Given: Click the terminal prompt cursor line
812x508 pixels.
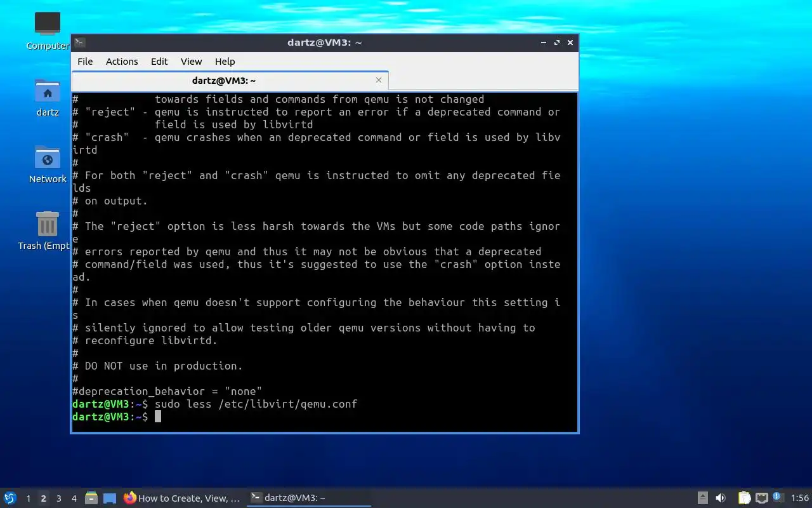Looking at the screenshot, I should point(117,417).
